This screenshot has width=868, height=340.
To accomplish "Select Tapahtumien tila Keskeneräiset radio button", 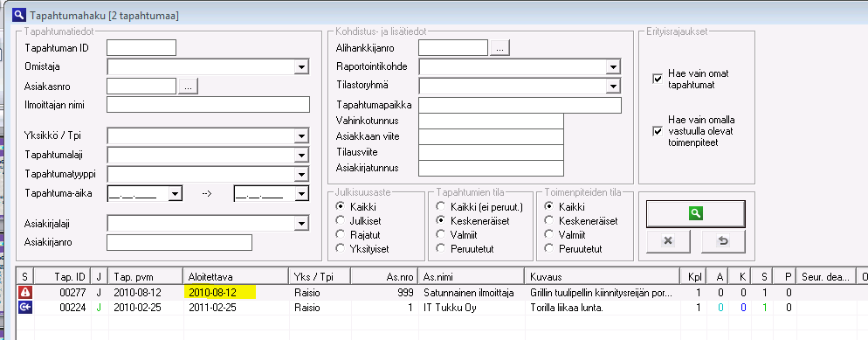I will (x=441, y=220).
